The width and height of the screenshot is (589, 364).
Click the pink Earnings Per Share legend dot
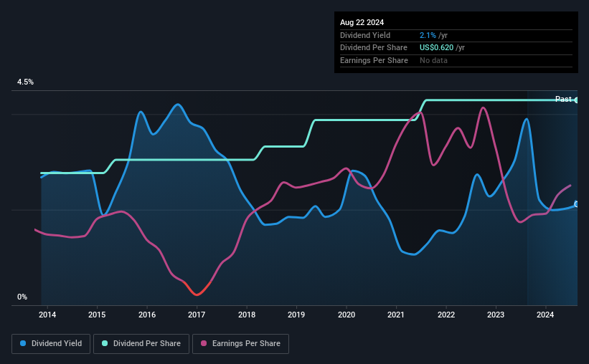point(204,343)
